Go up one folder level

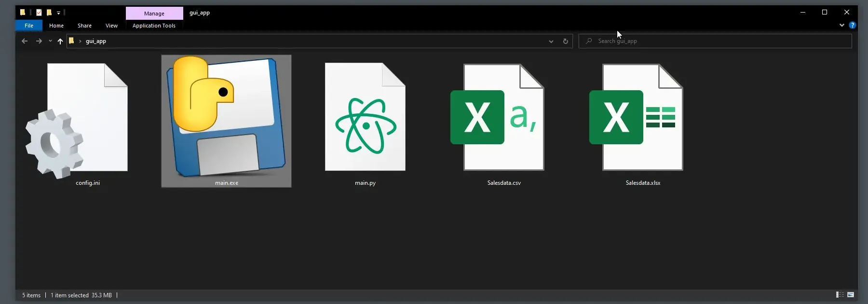(60, 41)
